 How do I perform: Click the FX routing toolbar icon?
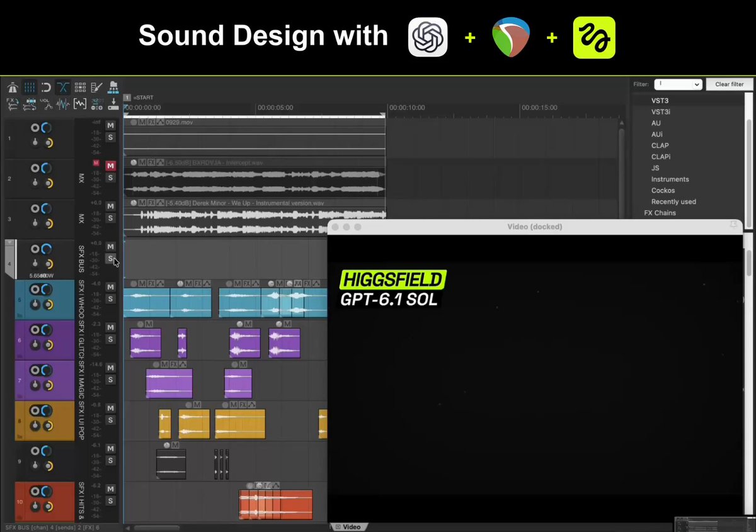click(x=13, y=104)
